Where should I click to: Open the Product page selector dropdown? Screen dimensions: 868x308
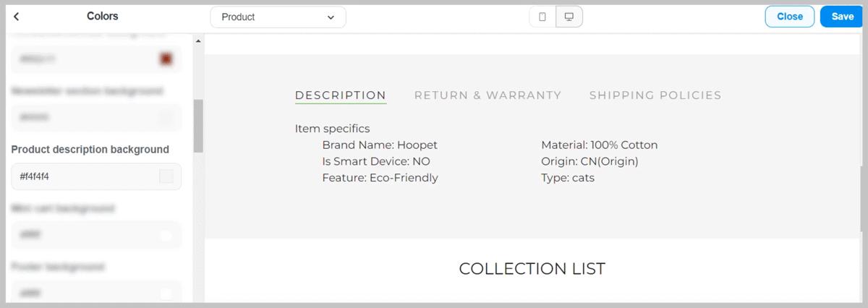(x=278, y=17)
